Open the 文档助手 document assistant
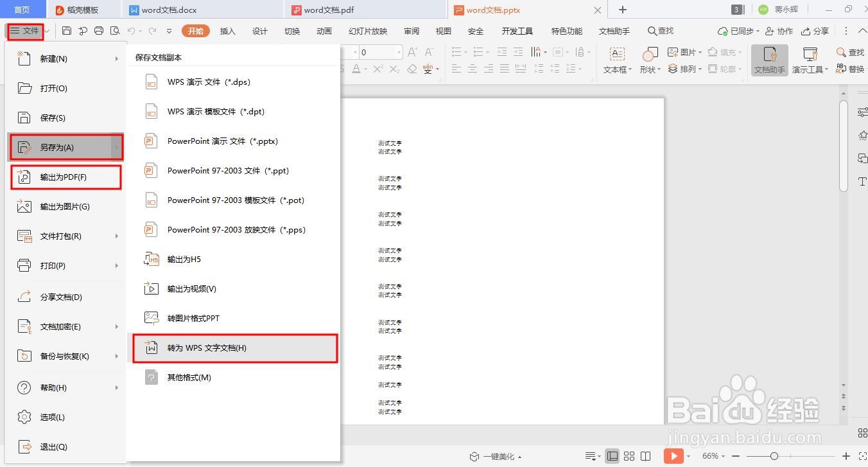The height and width of the screenshot is (467, 868). [768, 61]
